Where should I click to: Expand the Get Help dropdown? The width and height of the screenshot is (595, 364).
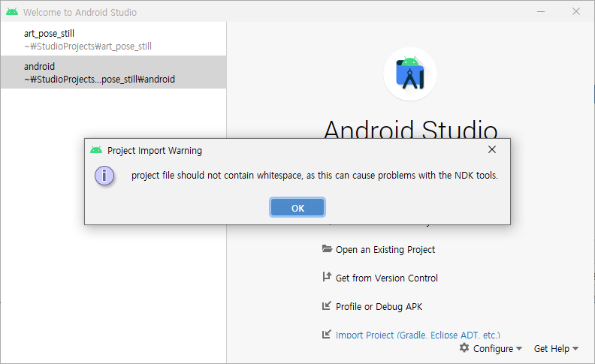click(x=556, y=348)
